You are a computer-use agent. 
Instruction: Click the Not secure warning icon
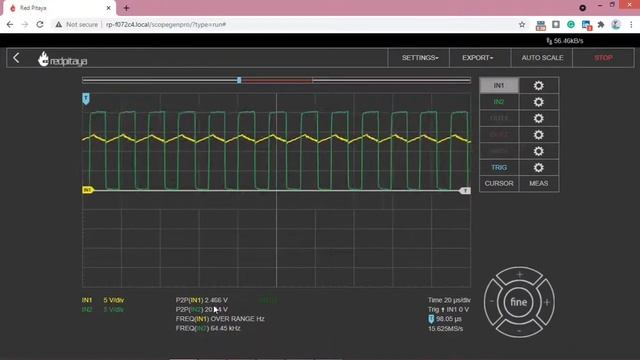click(59, 24)
